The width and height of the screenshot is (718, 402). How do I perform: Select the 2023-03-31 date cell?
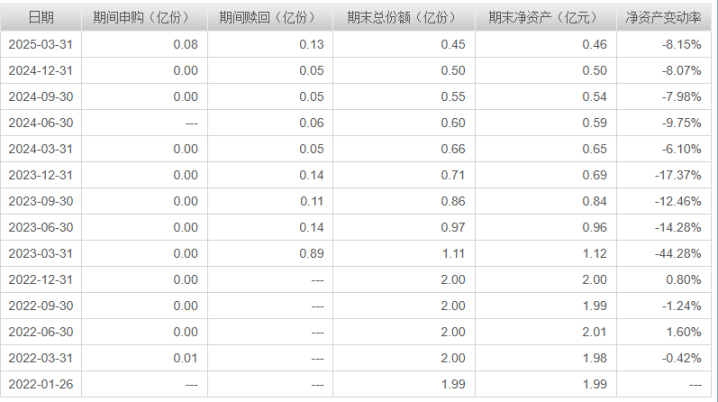click(x=41, y=253)
